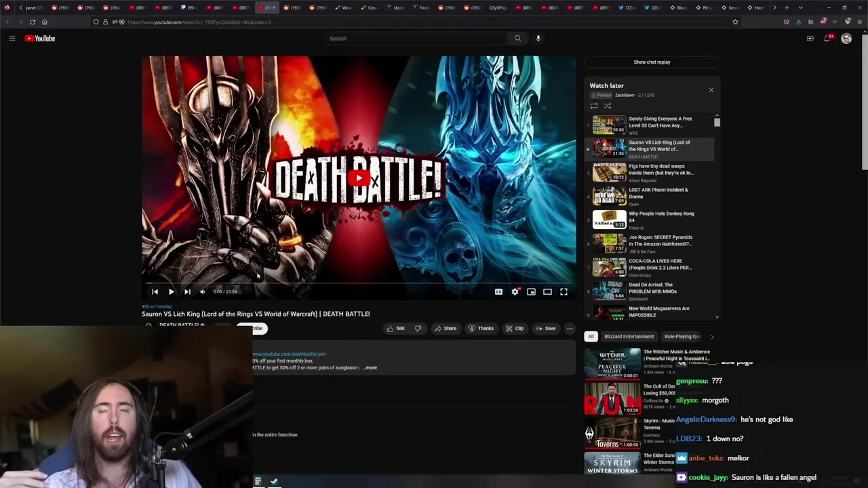Toggle loop playlist
This screenshot has width=868, height=488.
[x=594, y=106]
